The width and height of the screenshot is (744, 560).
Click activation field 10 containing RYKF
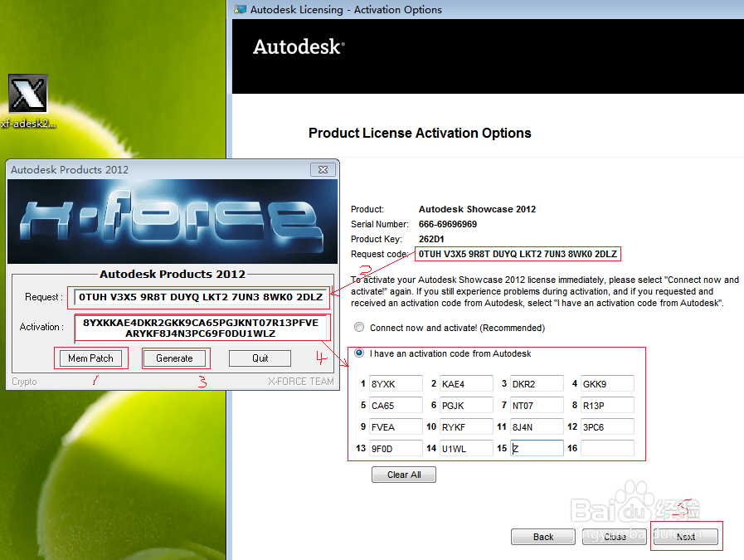pos(466,426)
